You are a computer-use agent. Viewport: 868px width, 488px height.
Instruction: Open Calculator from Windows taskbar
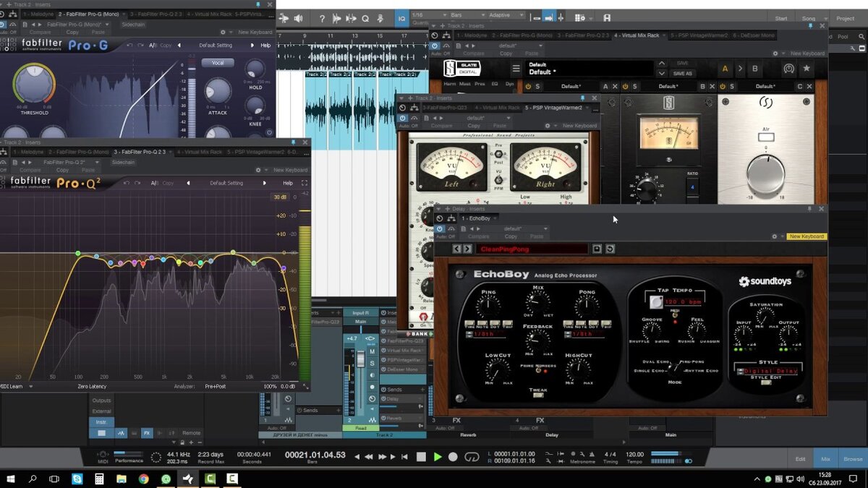click(99, 479)
